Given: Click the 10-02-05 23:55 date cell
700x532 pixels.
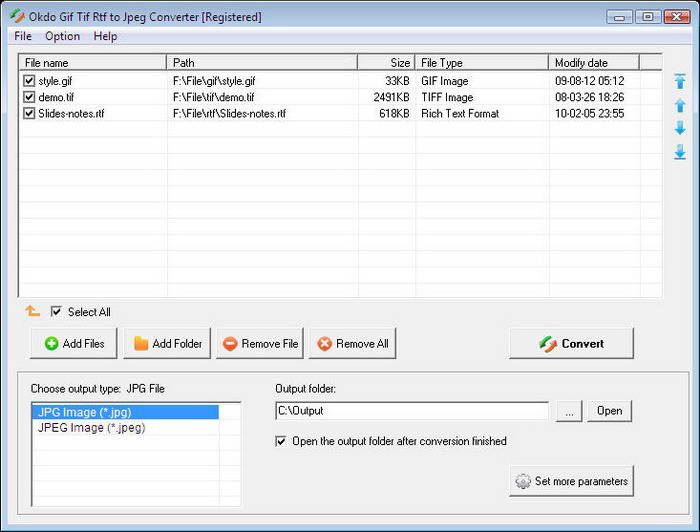Looking at the screenshot, I should coord(590,113).
